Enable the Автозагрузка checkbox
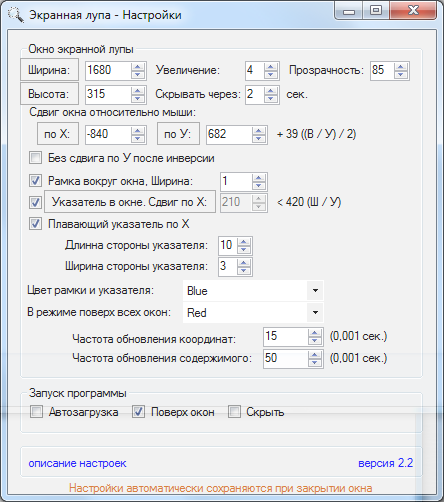This screenshot has width=444, height=502. click(x=36, y=412)
